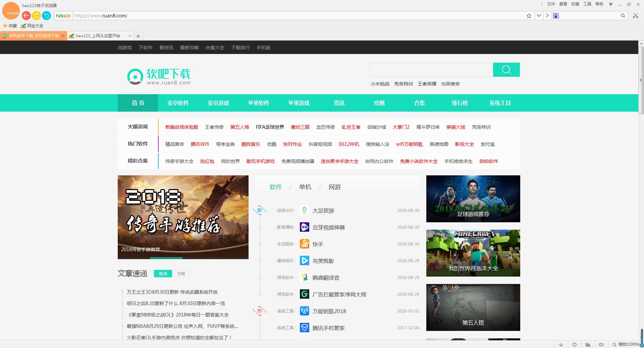644x348 pixels.
Task: Open the Baidu paw search engine selector
Action: pos(556,16)
